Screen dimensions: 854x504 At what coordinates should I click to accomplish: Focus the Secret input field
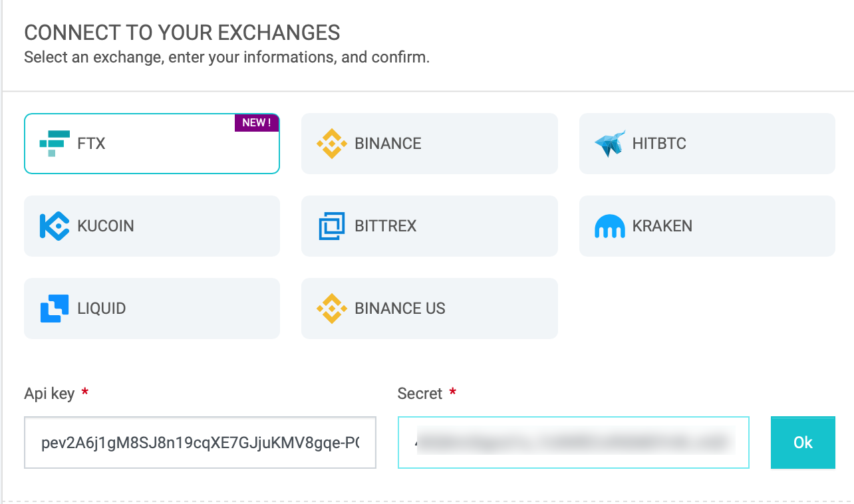coord(573,443)
